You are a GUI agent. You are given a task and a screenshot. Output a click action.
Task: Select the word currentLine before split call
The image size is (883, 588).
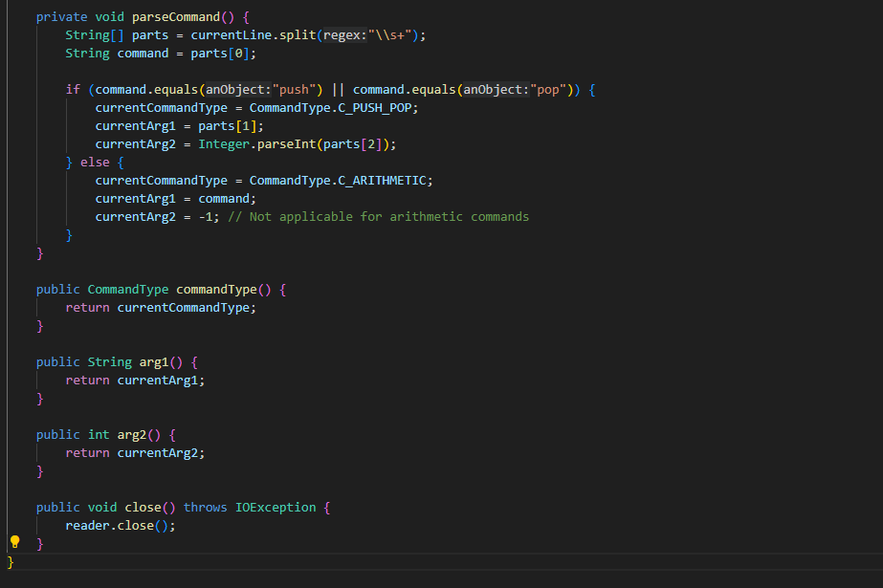coord(232,34)
